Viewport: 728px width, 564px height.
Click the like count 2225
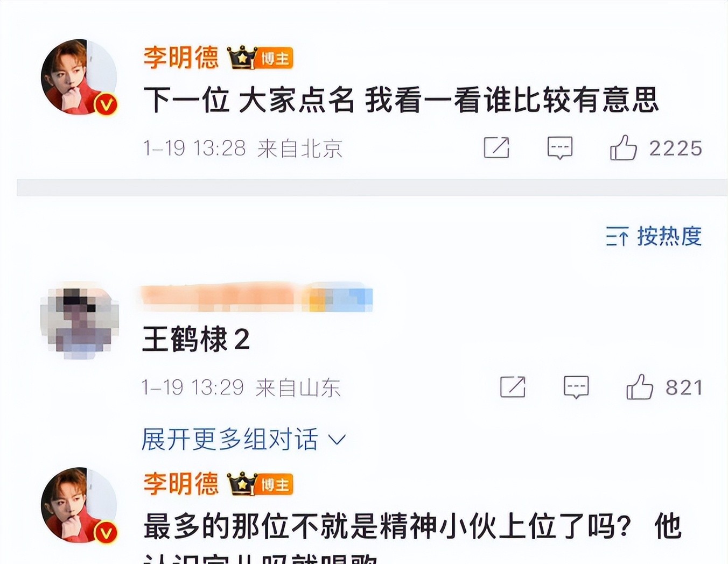coord(675,148)
